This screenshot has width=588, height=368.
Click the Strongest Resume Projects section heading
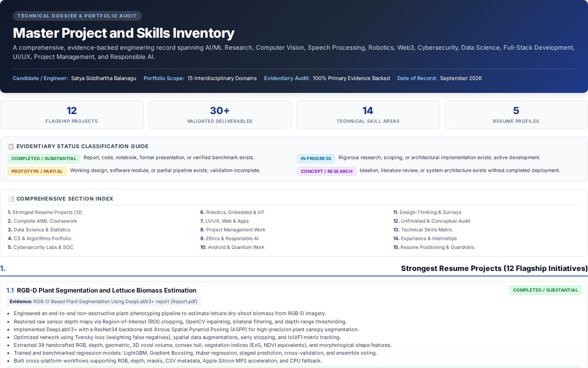[494, 268]
